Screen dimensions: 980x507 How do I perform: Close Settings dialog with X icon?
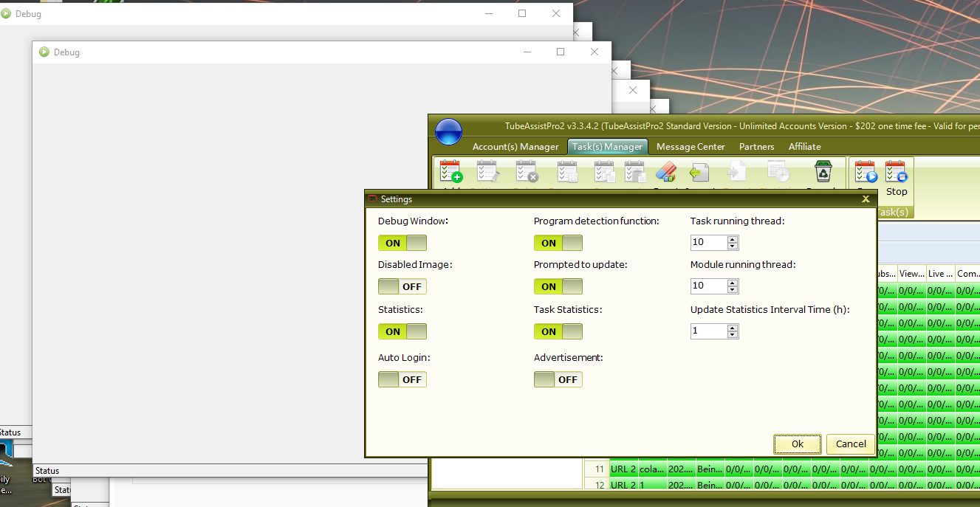pyautogui.click(x=866, y=199)
